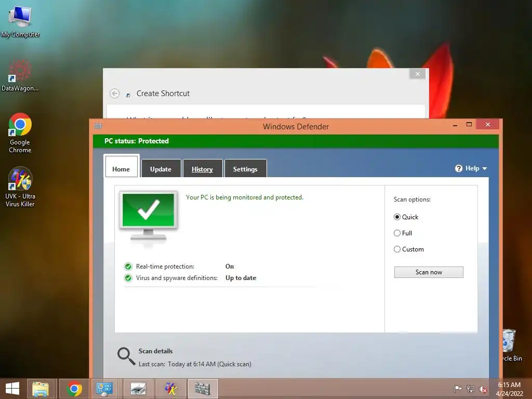
Task: Click the Windows Defender title text
Action: point(296,127)
